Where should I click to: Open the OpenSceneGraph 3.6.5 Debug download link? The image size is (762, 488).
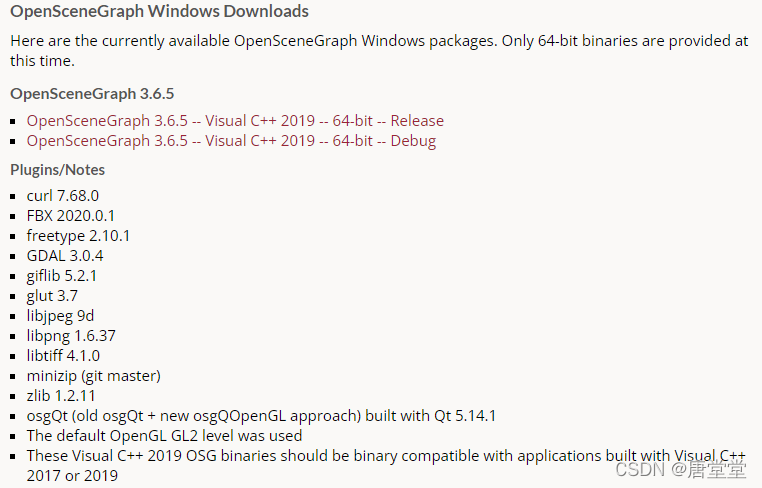[x=231, y=141]
